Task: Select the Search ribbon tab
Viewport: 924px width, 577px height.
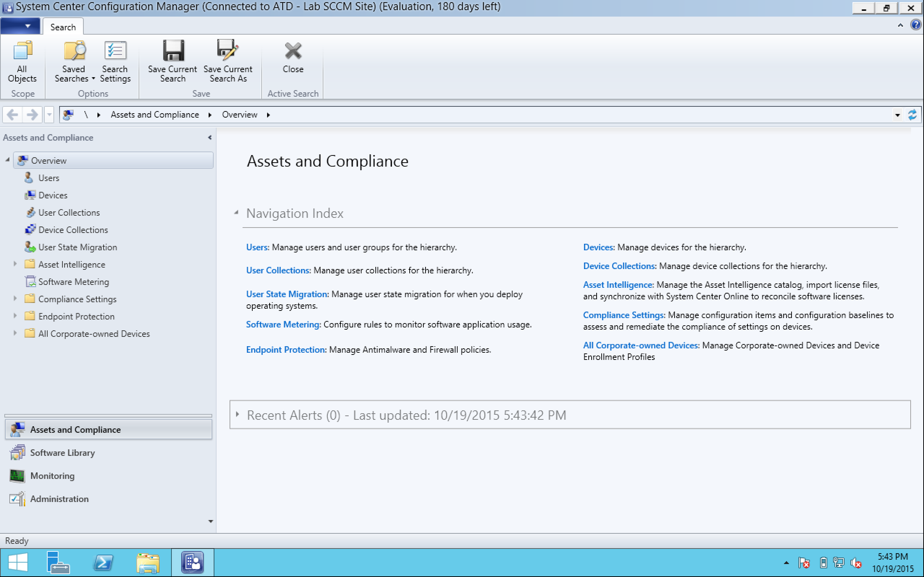Action: click(x=63, y=27)
